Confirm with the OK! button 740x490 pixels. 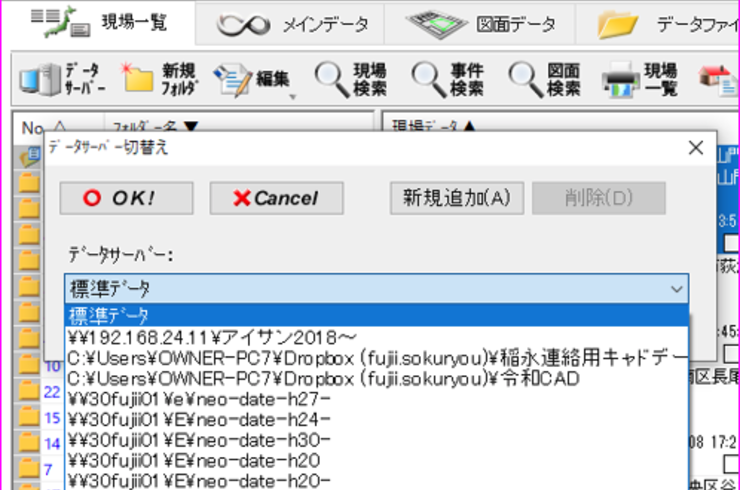(125, 198)
